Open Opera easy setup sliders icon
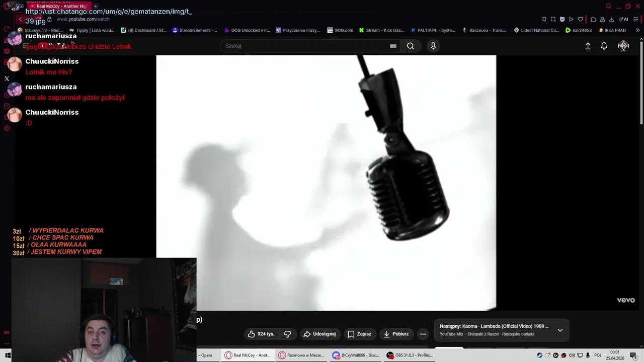The width and height of the screenshot is (644, 362). (636, 19)
